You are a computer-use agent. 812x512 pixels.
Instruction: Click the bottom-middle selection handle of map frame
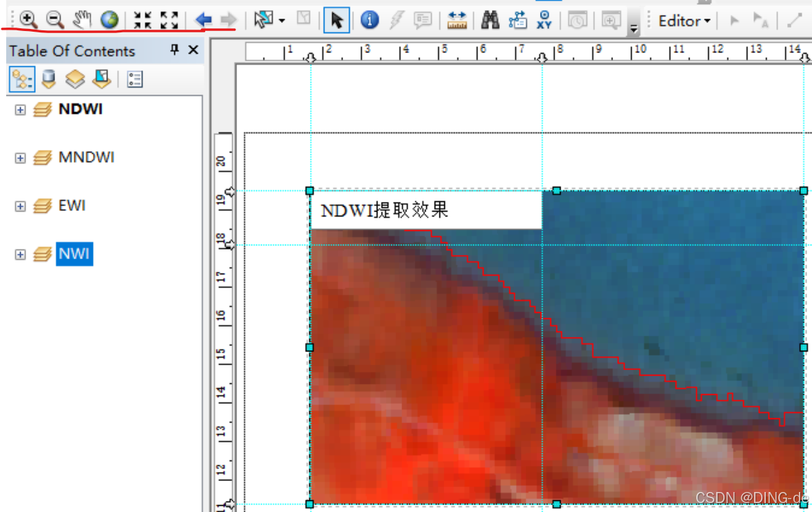[x=556, y=504]
